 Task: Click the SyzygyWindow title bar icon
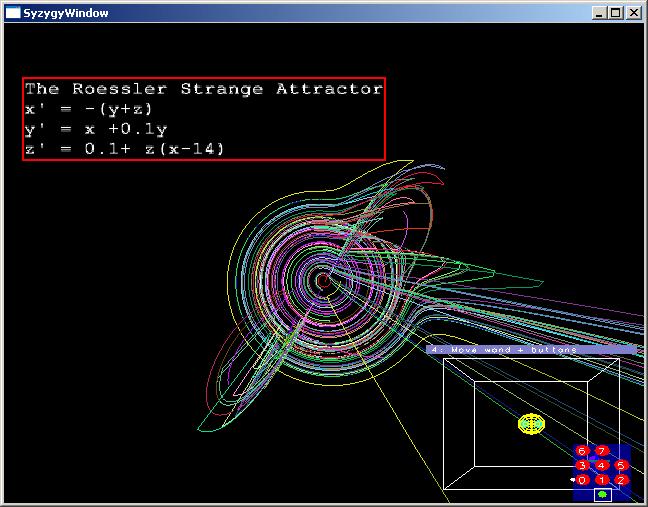(13, 13)
